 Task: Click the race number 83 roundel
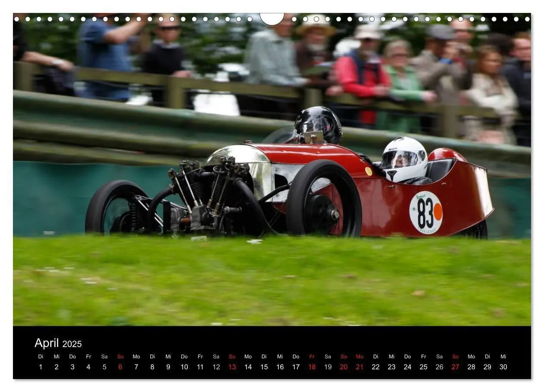click(426, 213)
